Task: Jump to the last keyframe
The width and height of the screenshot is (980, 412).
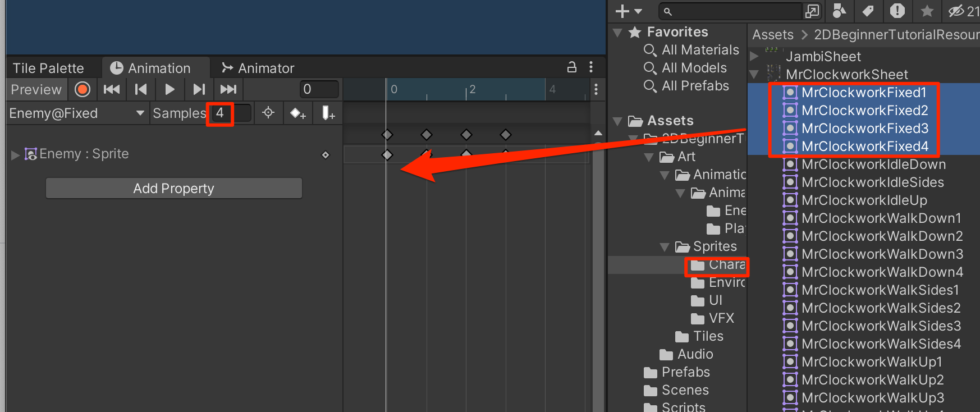Action: (228, 89)
